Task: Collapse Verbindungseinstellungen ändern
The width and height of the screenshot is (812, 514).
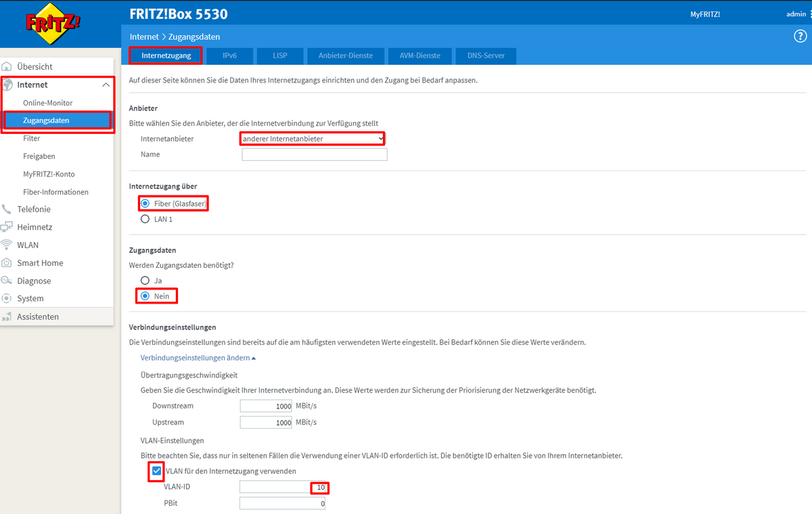Action: 198,358
